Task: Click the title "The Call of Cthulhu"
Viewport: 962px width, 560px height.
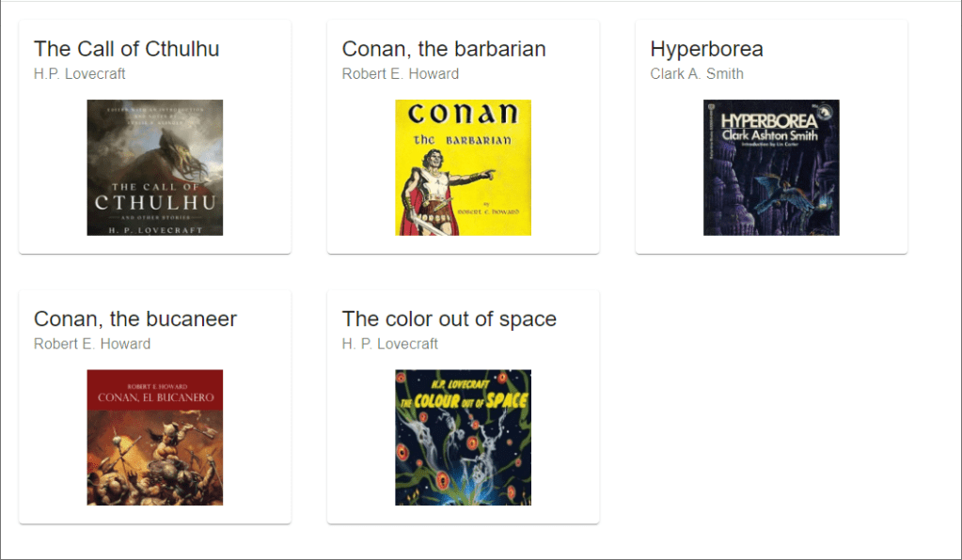Action: pyautogui.click(x=126, y=49)
